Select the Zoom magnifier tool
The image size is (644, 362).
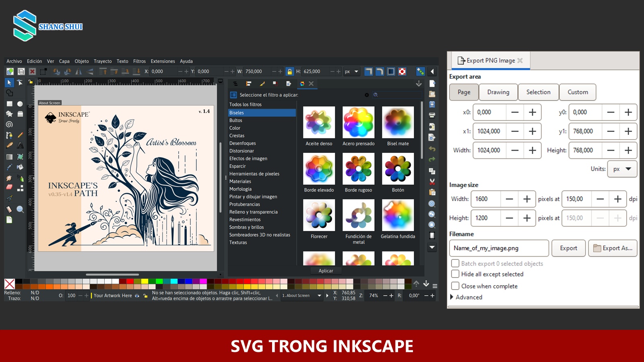(20, 209)
